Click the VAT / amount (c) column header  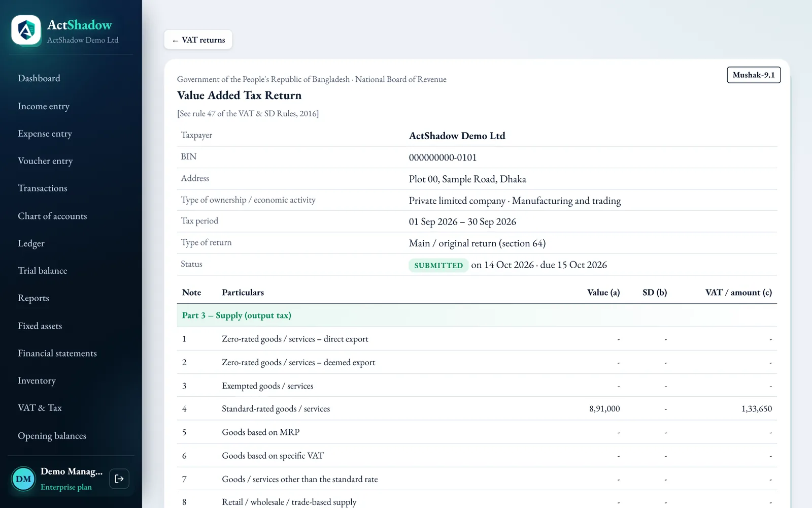[x=738, y=293]
